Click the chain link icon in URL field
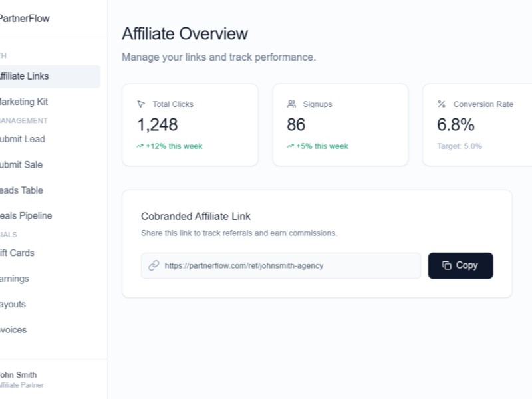 [154, 265]
